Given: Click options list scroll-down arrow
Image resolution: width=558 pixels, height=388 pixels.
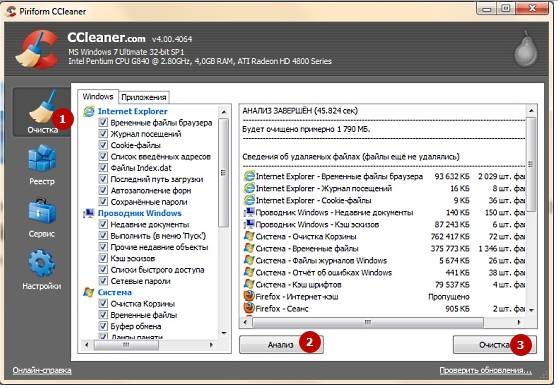Looking at the screenshot, I should [224, 333].
